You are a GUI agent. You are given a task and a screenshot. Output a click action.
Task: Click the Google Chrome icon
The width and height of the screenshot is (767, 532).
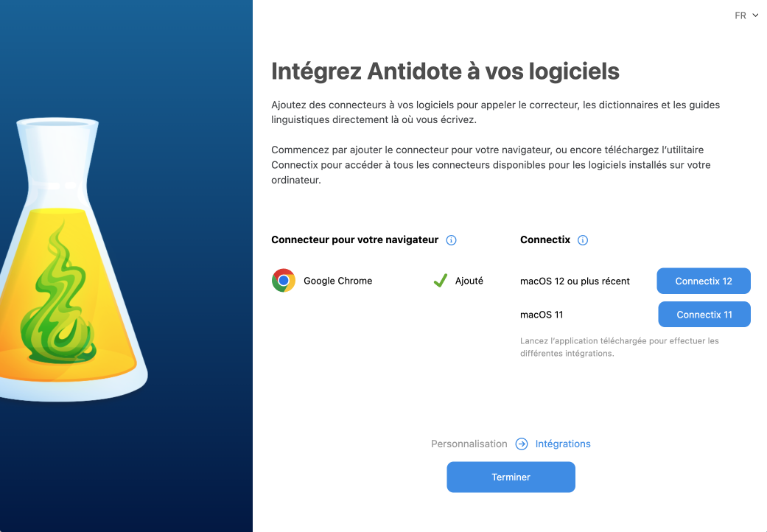(284, 281)
